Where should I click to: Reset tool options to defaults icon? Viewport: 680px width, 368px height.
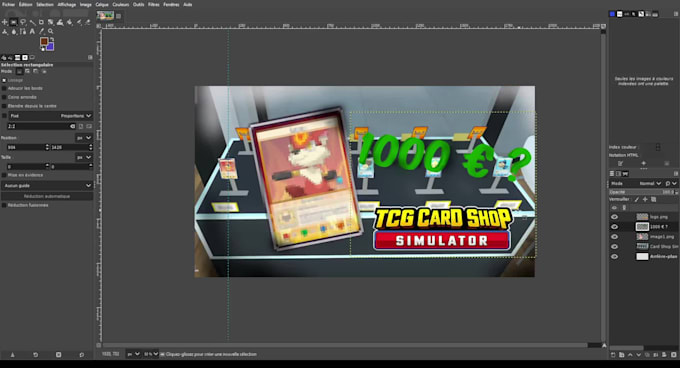click(82, 355)
